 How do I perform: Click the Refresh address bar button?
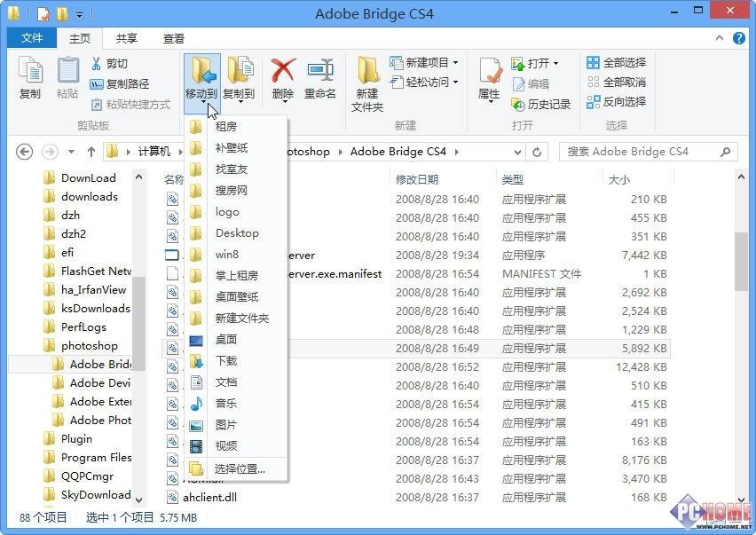coord(537,153)
